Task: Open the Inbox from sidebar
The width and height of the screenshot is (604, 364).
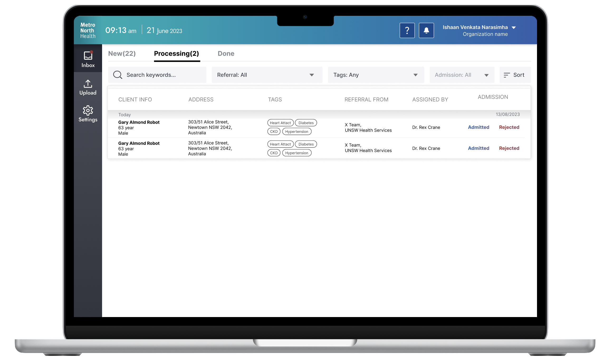Action: point(88,59)
